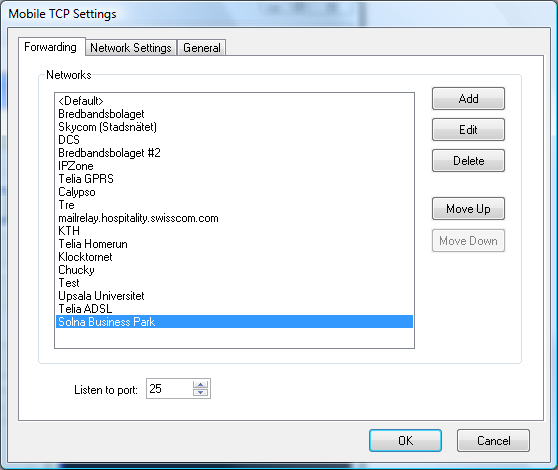The image size is (558, 470).
Task: Select Upsala Universitet in the list
Action: click(234, 296)
